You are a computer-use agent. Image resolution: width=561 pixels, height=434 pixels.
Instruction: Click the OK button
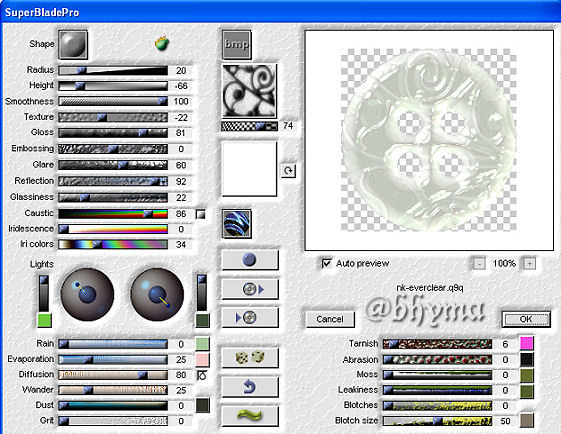pyautogui.click(x=526, y=319)
